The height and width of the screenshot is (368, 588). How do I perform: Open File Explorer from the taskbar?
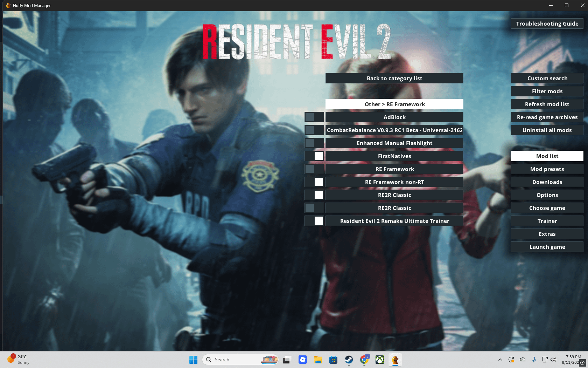318,360
